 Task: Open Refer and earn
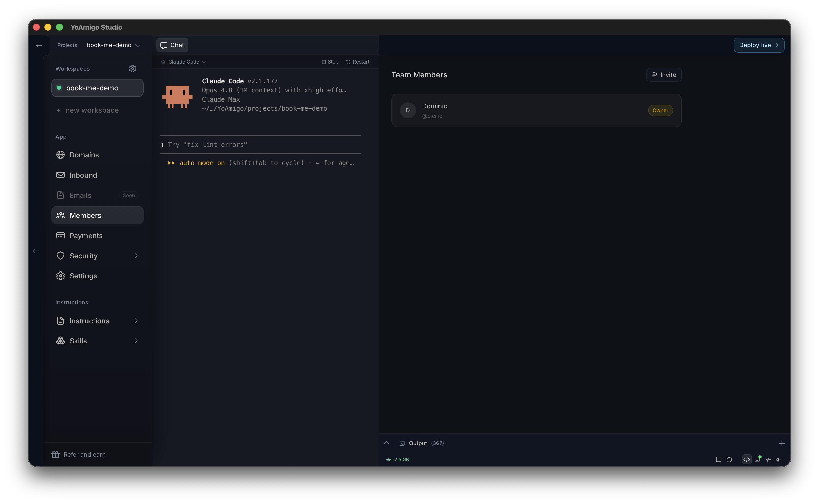pos(78,454)
